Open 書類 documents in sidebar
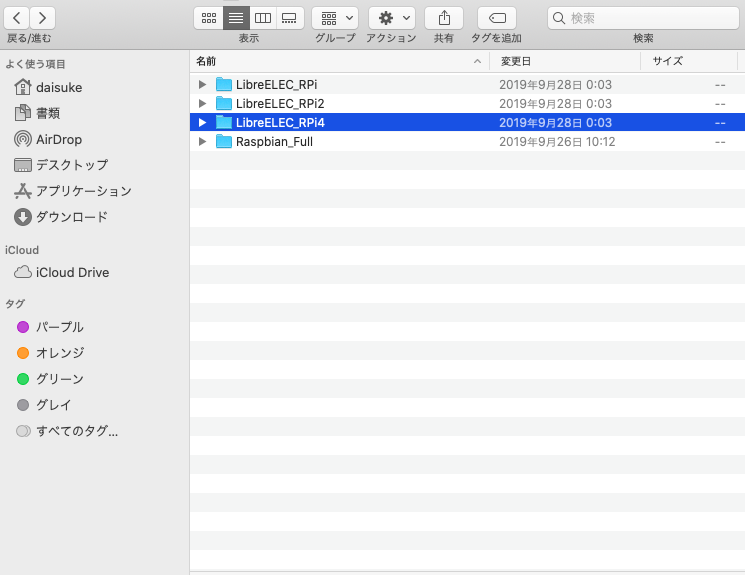The width and height of the screenshot is (745, 575). pos(38,113)
